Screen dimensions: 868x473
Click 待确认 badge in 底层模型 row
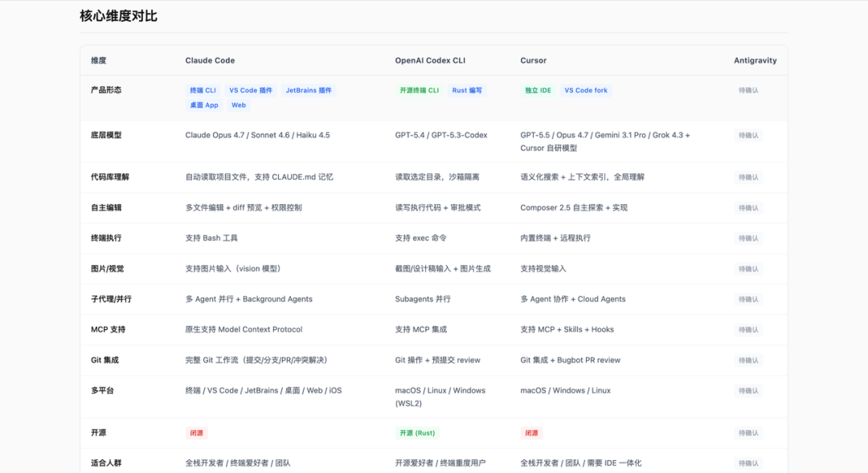(x=748, y=136)
